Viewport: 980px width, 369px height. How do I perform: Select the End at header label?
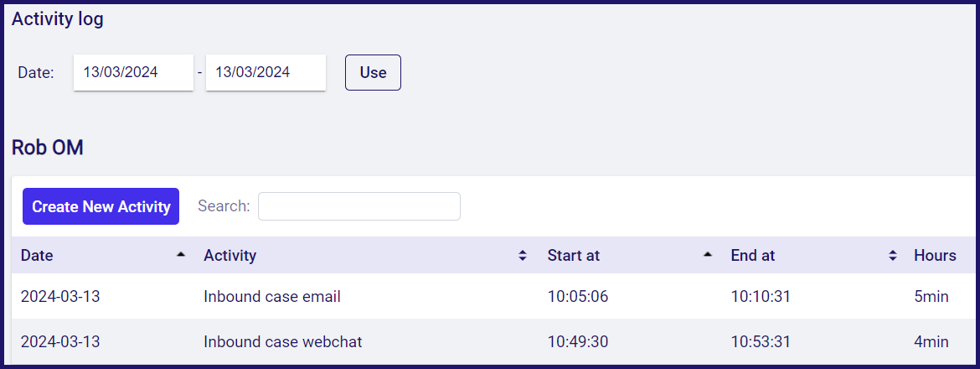pyautogui.click(x=753, y=256)
